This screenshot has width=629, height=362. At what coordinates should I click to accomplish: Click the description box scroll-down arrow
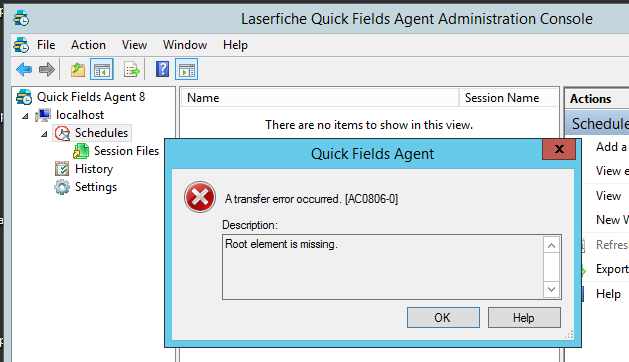[552, 289]
